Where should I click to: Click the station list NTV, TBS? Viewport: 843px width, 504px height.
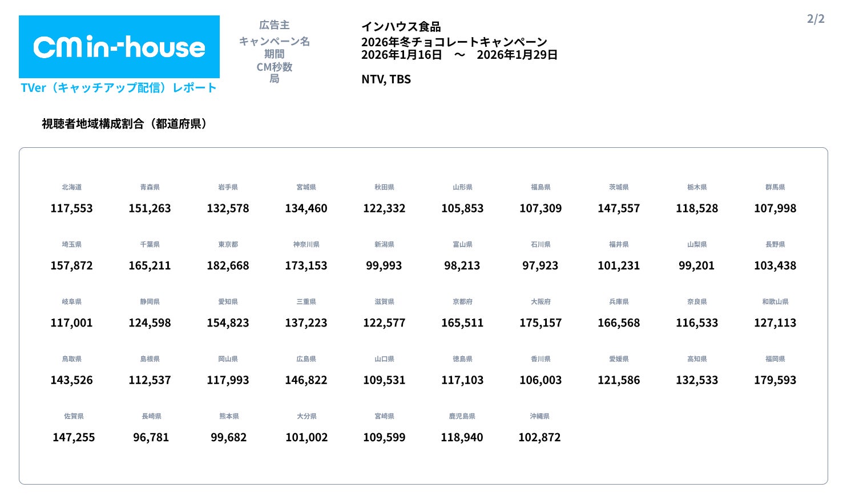point(386,79)
